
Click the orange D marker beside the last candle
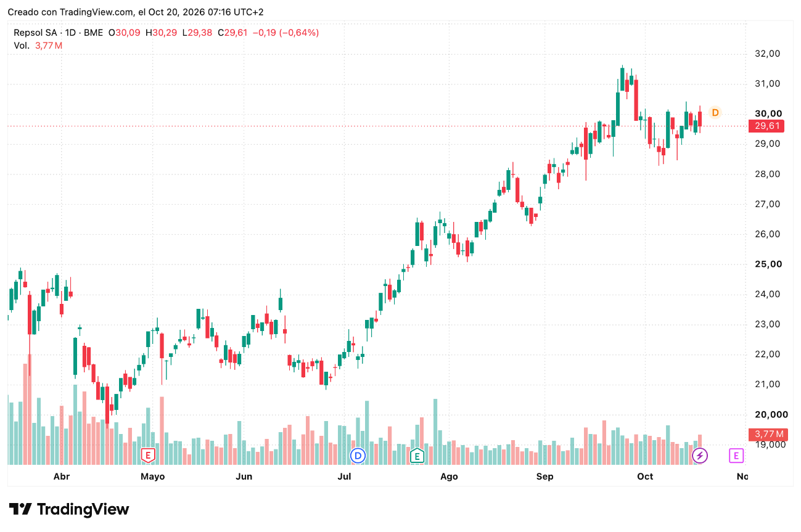[715, 113]
